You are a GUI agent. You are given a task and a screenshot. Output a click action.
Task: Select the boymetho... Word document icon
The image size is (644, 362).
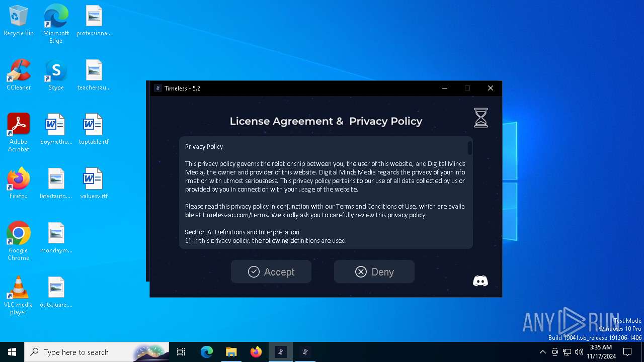(56, 129)
